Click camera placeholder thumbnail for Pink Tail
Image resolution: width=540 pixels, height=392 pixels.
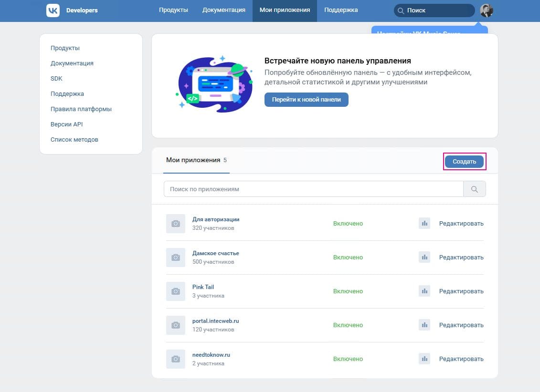pyautogui.click(x=176, y=291)
